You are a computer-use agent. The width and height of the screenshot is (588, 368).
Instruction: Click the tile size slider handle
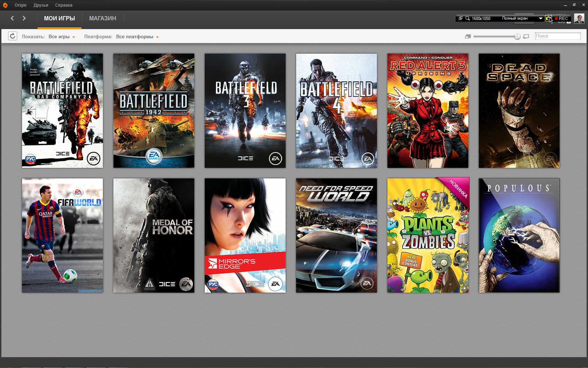517,36
